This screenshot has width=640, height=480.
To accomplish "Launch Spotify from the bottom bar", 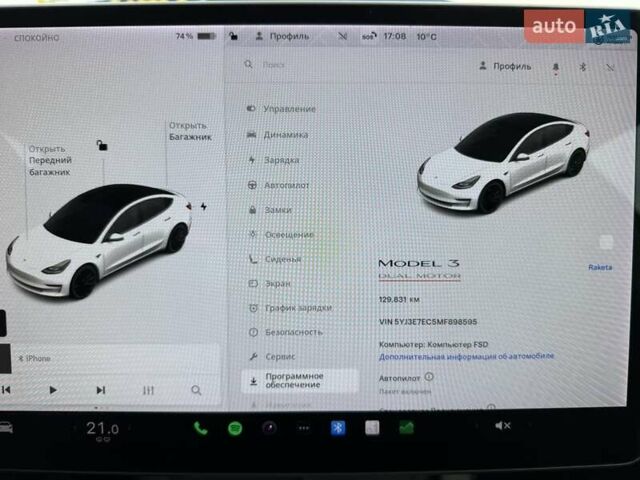I will click(x=235, y=428).
